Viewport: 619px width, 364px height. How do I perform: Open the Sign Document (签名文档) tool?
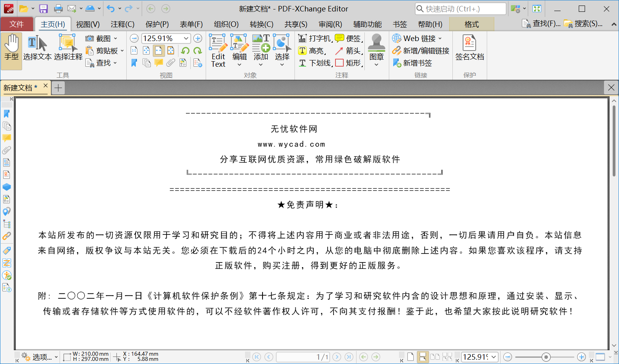[x=469, y=48]
